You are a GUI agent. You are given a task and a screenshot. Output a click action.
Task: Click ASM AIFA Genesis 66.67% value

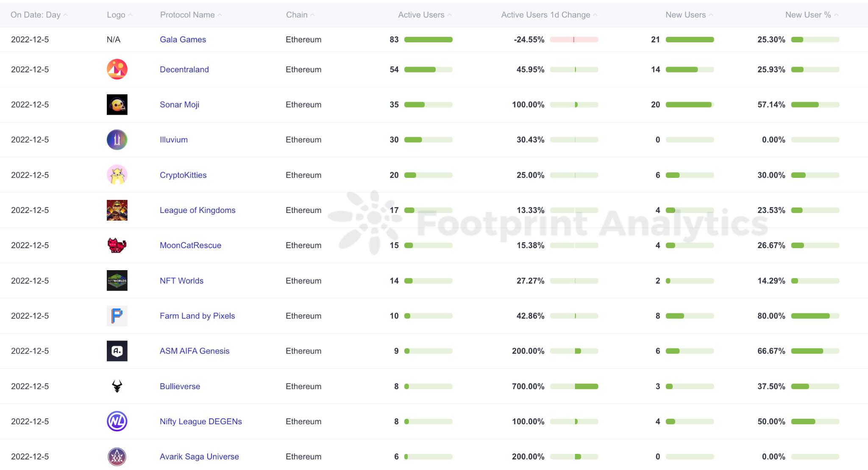[x=771, y=351]
